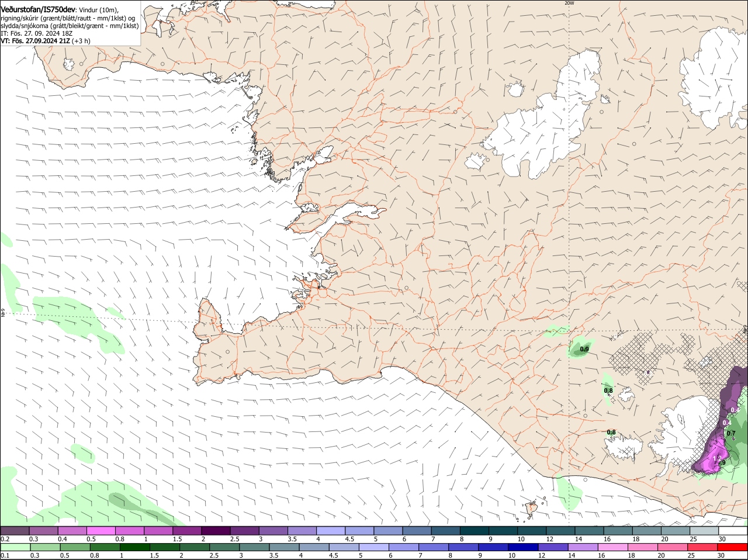Select the VT: Fös. 27.09.2024 21Z (+3 h) line

point(46,41)
